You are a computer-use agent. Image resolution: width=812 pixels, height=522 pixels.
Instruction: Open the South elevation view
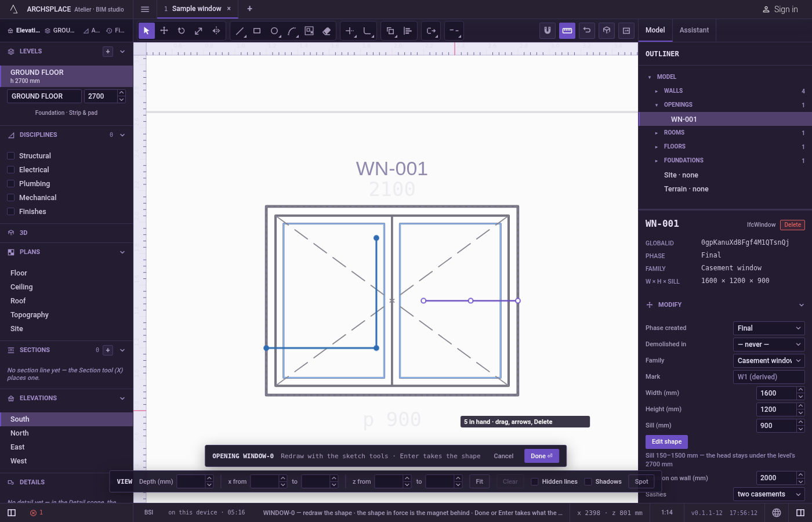[67, 419]
